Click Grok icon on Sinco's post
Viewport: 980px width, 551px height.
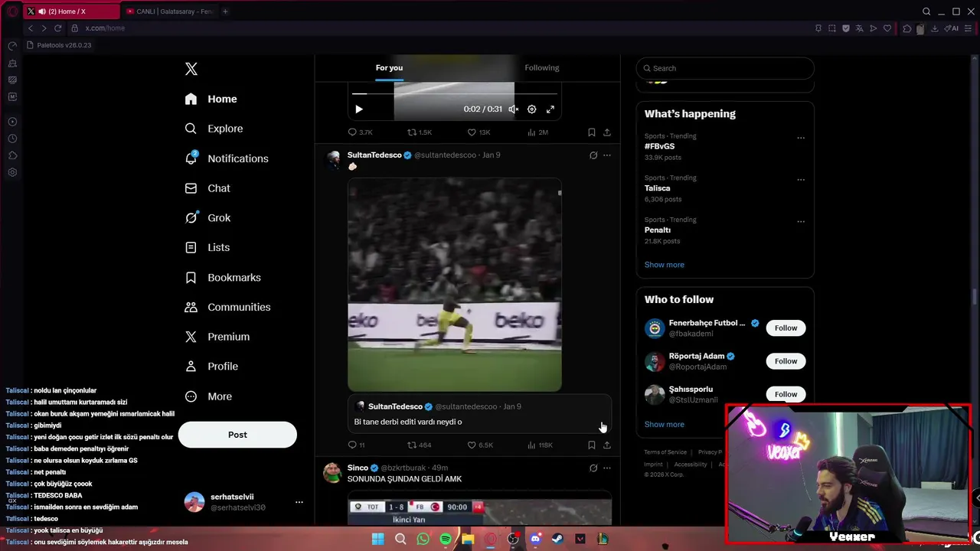pyautogui.click(x=593, y=468)
